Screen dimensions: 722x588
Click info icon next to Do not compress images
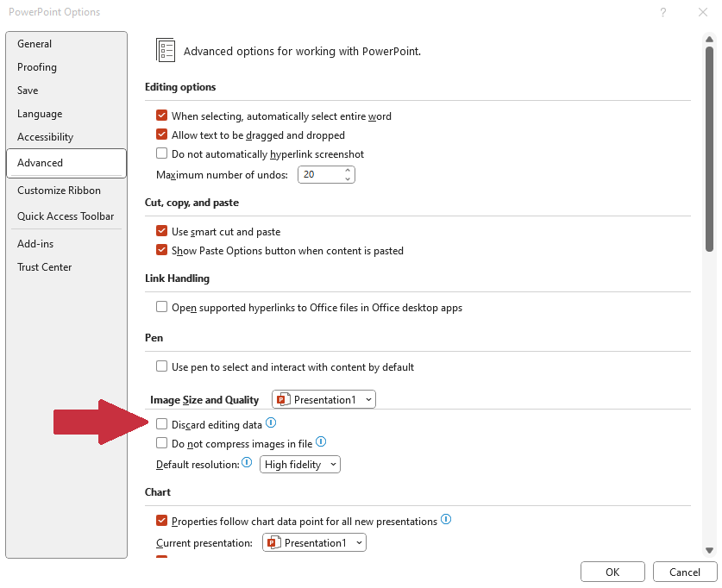click(321, 442)
